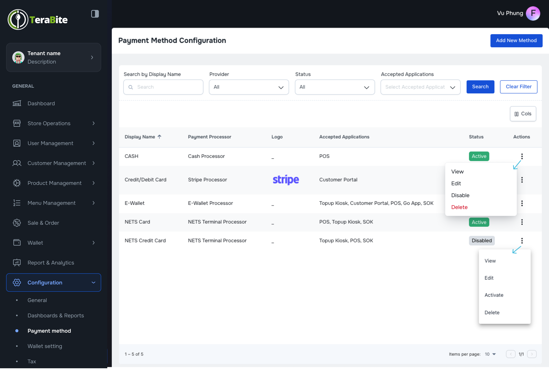The width and height of the screenshot is (549, 392).
Task: Click the Sale & Order icon
Action: pos(17,223)
